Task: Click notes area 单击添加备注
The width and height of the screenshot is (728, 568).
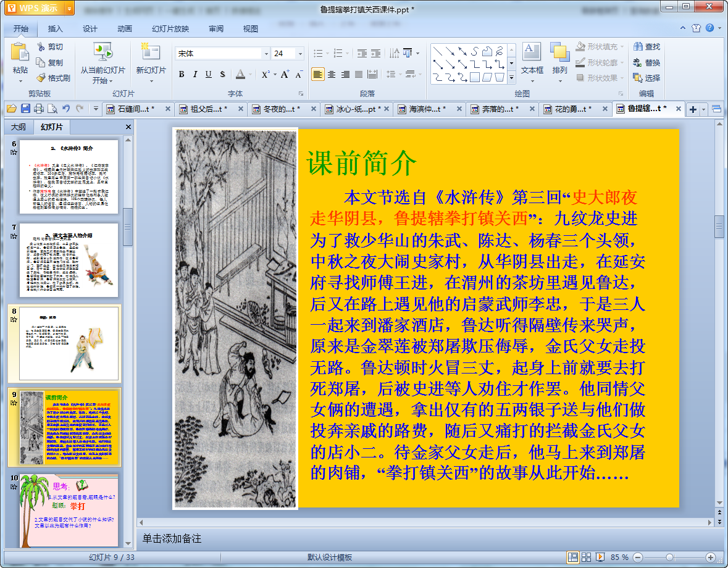Action: point(172,539)
